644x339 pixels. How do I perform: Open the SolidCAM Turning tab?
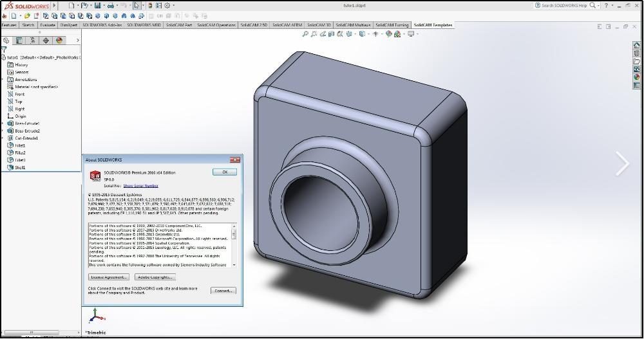(393, 25)
